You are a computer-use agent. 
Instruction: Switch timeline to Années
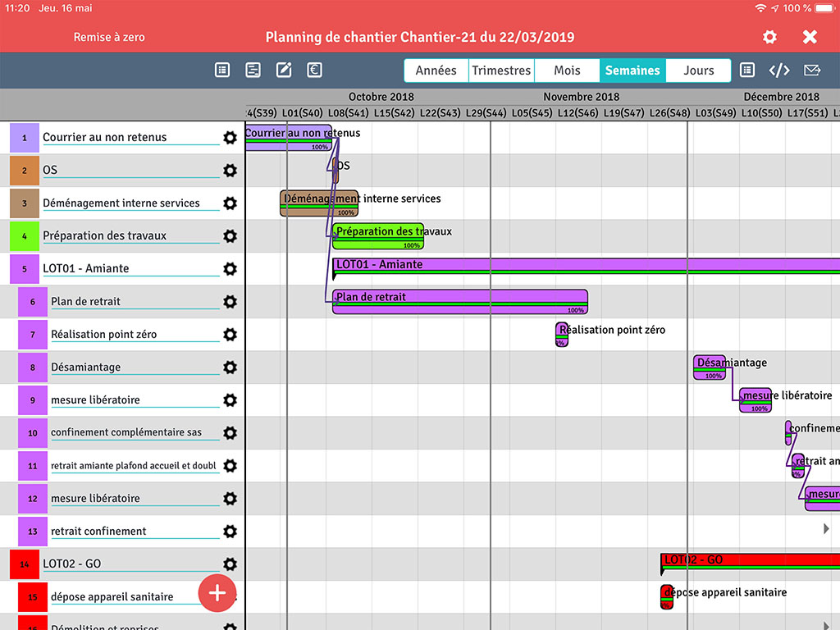436,71
